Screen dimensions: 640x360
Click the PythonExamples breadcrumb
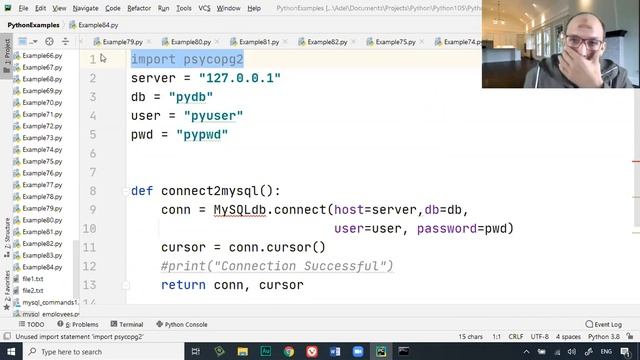click(x=33, y=25)
